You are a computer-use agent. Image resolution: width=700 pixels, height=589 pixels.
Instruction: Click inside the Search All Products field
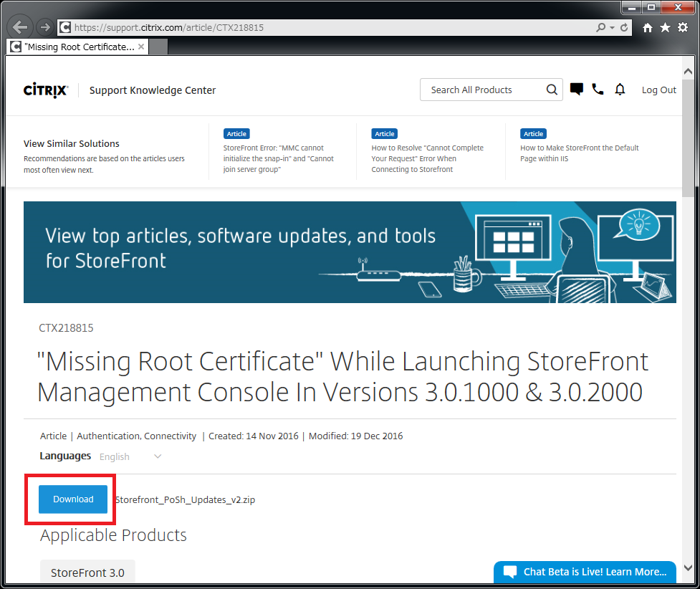pyautogui.click(x=480, y=90)
